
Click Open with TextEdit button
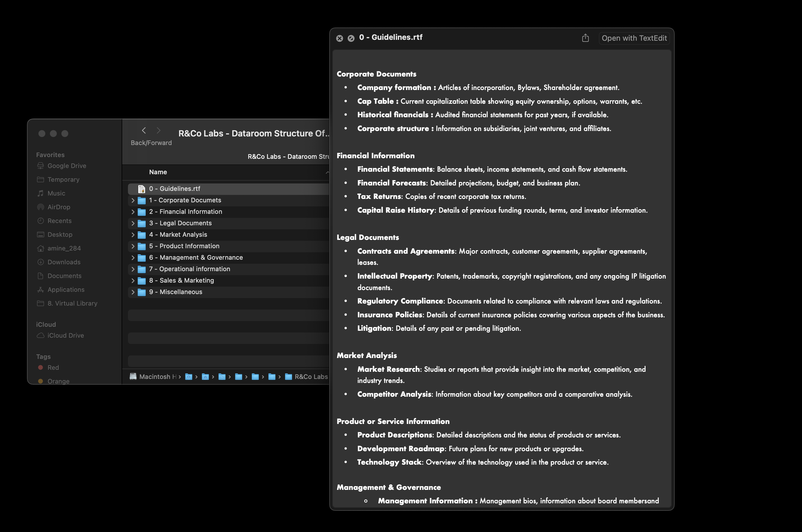click(634, 38)
